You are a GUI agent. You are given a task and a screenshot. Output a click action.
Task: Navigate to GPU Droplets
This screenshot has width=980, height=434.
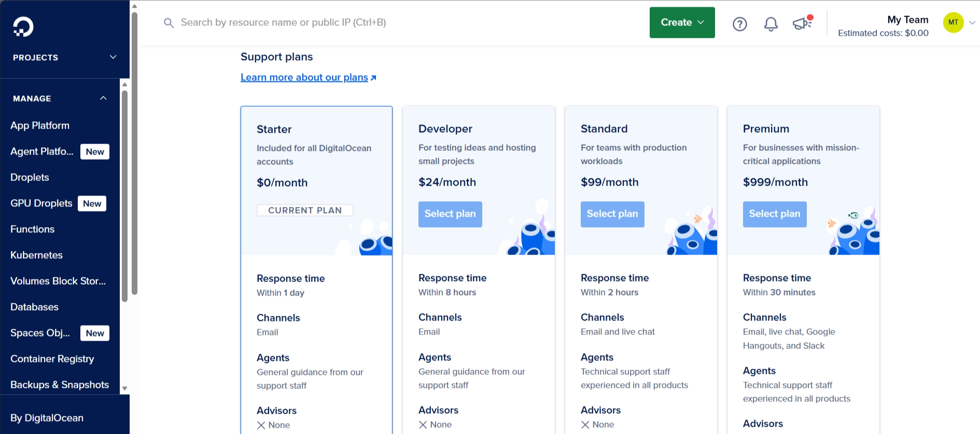tap(41, 203)
